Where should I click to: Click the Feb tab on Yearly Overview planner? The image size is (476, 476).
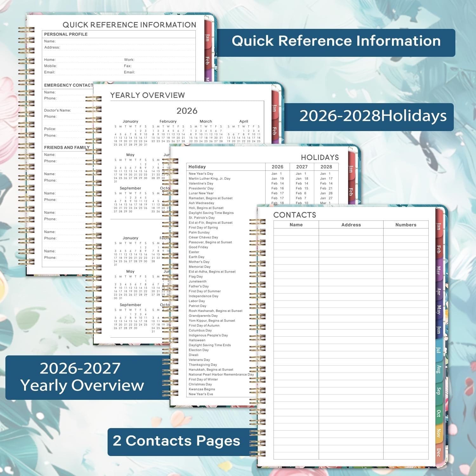click(x=274, y=130)
